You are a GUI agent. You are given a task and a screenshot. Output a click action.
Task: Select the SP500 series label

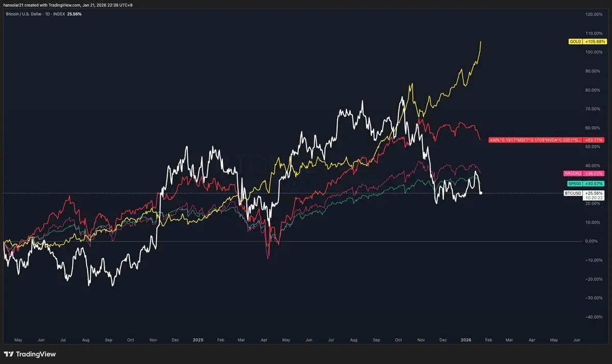tap(574, 184)
